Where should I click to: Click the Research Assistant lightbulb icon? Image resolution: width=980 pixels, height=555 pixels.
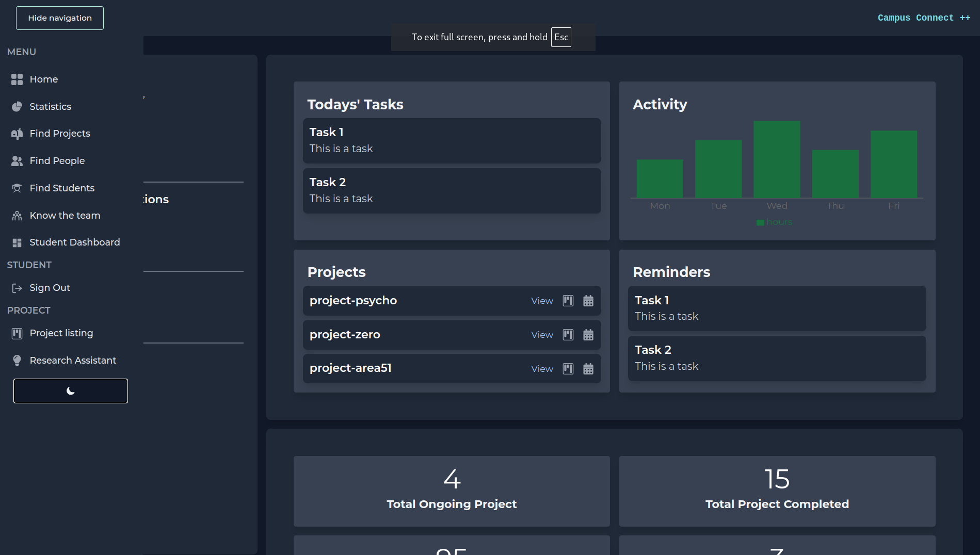17,361
